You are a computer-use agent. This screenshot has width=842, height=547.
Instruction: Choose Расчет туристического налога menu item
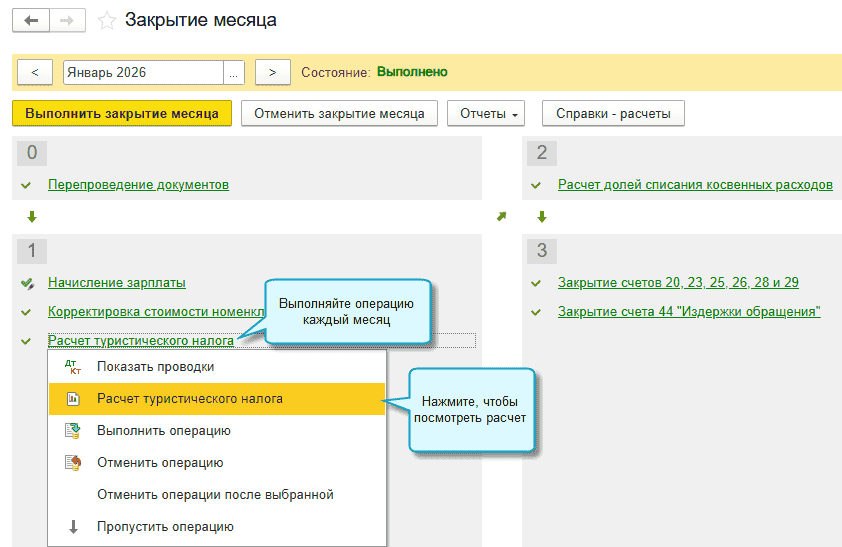(217, 399)
